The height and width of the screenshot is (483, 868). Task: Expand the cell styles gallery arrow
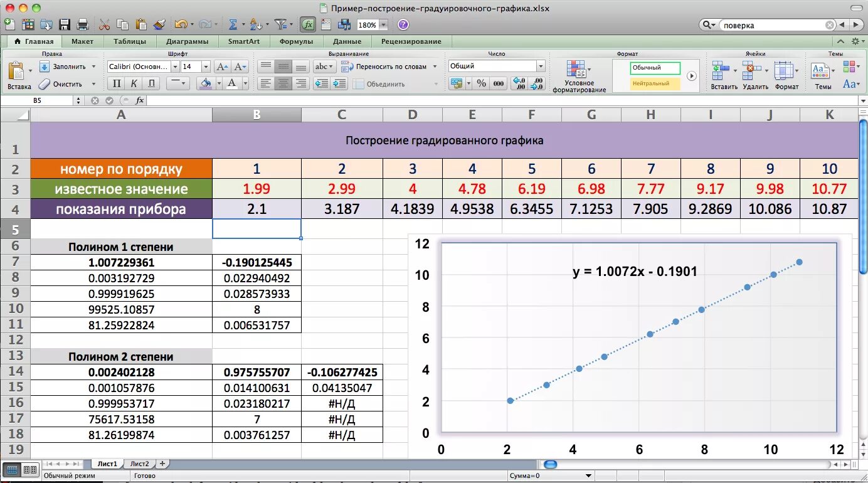pos(692,76)
